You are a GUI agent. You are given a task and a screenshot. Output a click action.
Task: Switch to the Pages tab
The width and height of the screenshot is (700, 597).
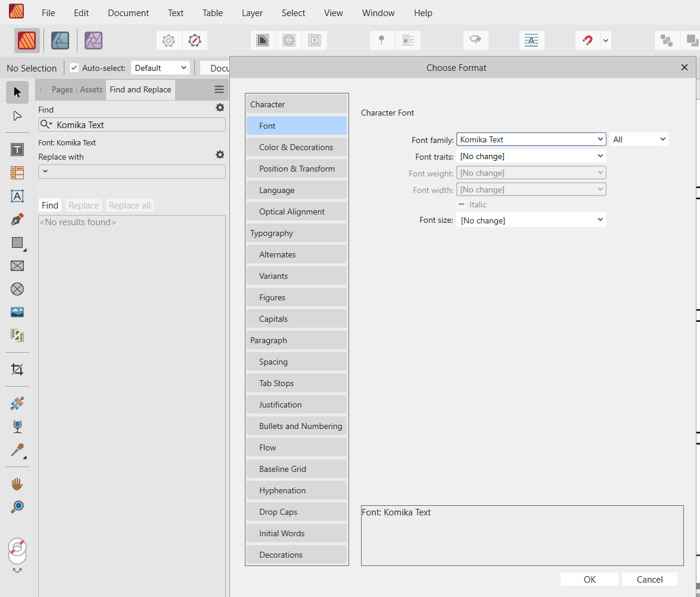(62, 90)
